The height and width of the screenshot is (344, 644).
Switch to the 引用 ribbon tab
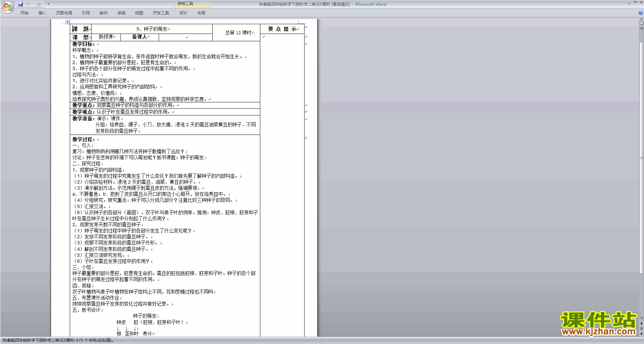pos(86,13)
